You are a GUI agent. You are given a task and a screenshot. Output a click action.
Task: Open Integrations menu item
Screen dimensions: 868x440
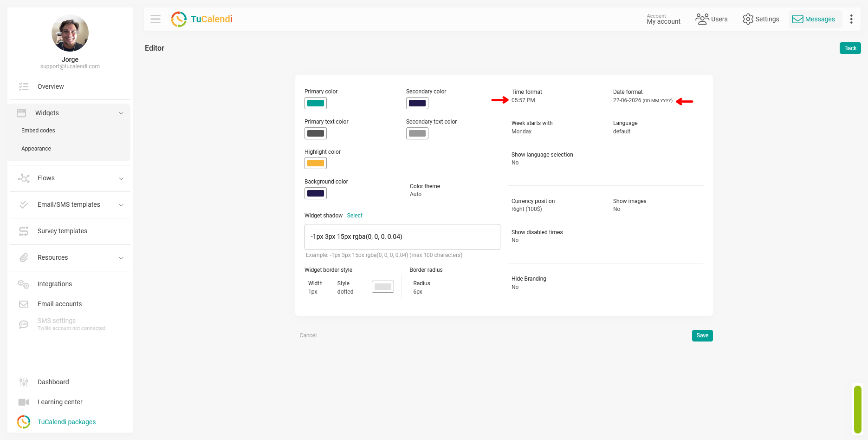coord(55,284)
